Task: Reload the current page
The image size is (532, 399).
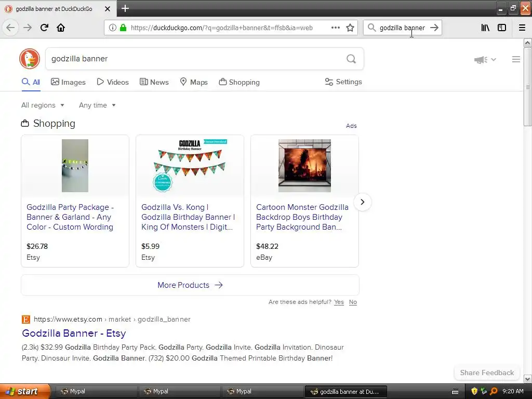Action: click(44, 28)
